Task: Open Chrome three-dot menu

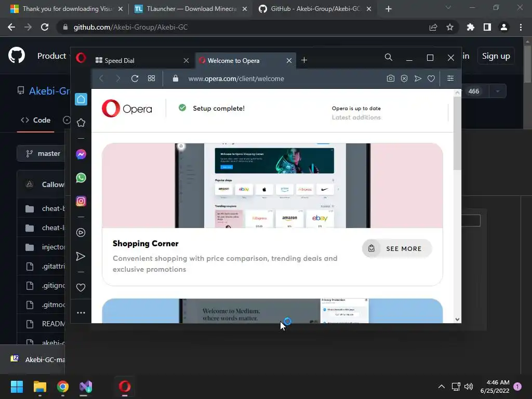Action: point(521,27)
